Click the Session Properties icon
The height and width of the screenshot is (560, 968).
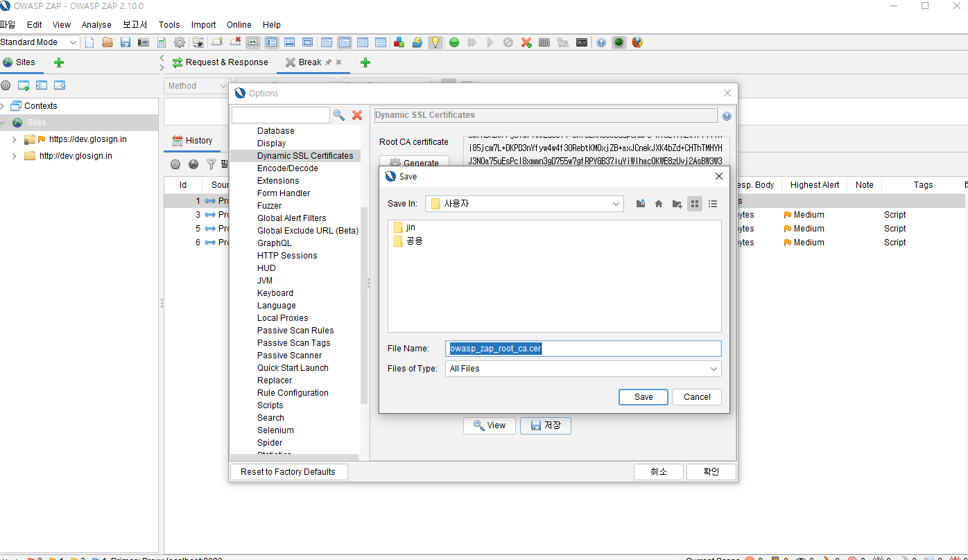click(x=162, y=42)
